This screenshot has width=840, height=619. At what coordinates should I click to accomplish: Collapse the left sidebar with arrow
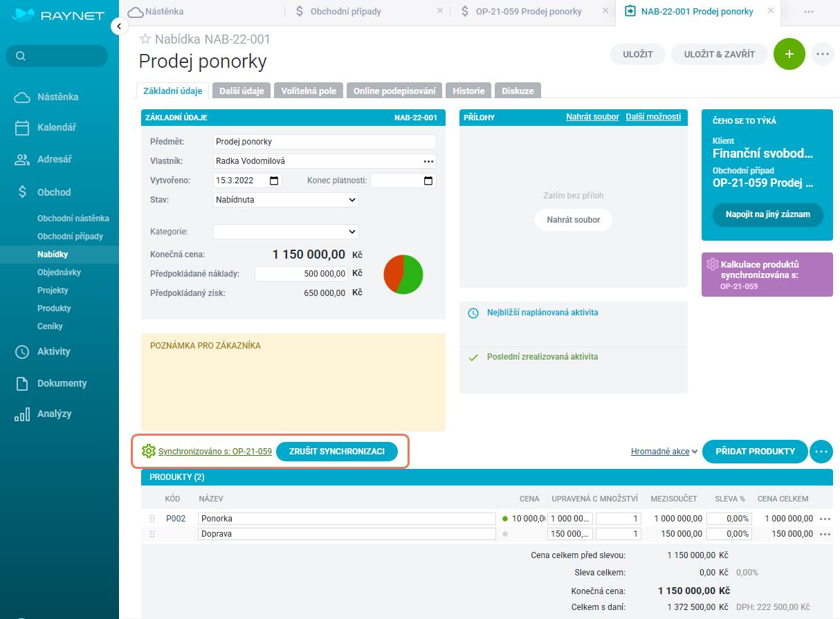click(x=119, y=26)
